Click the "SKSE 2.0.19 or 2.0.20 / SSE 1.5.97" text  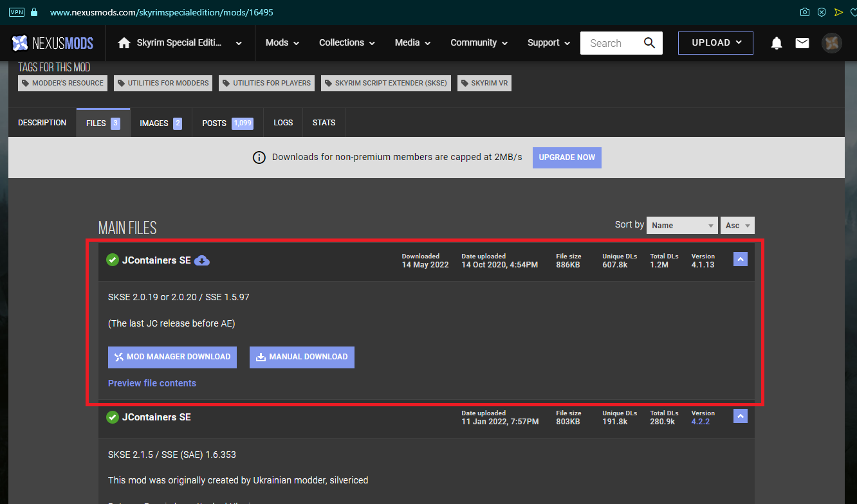click(178, 298)
